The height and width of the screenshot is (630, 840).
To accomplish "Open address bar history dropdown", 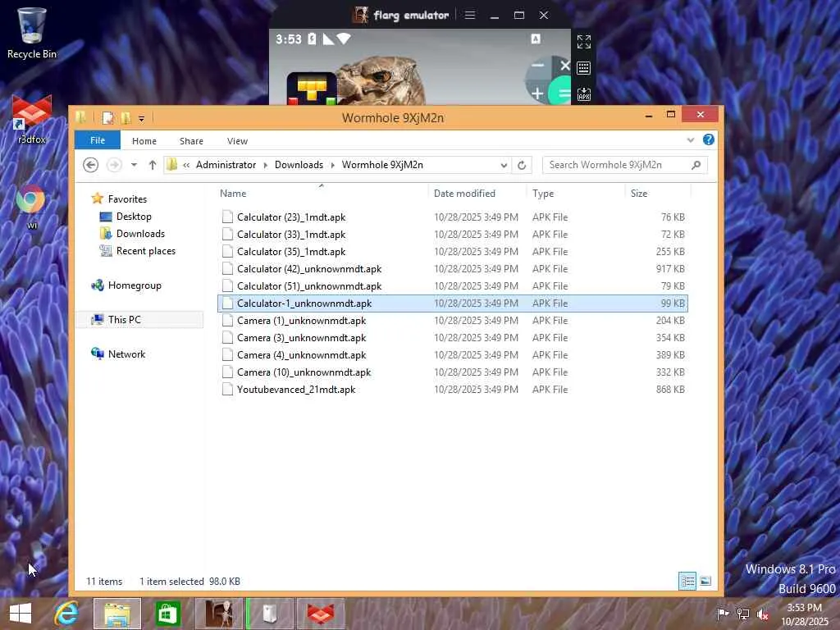I will [x=504, y=165].
